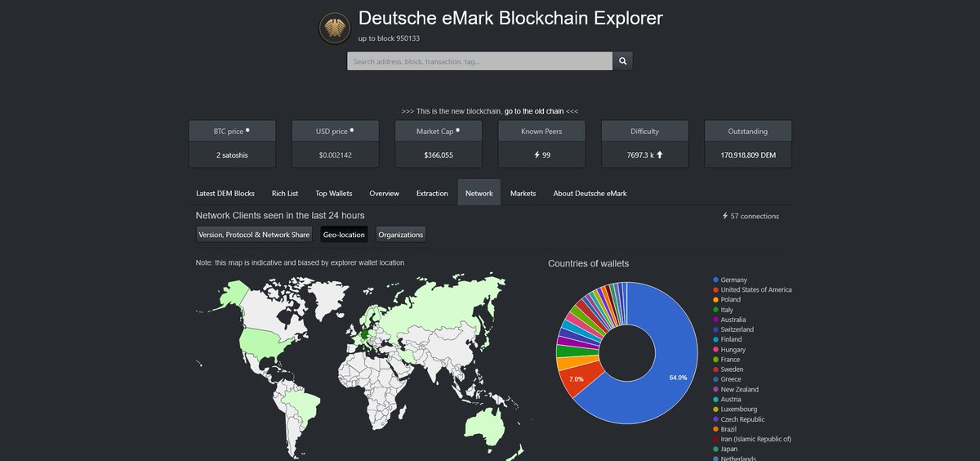
Task: Go to the Overview tab
Action: click(x=384, y=193)
